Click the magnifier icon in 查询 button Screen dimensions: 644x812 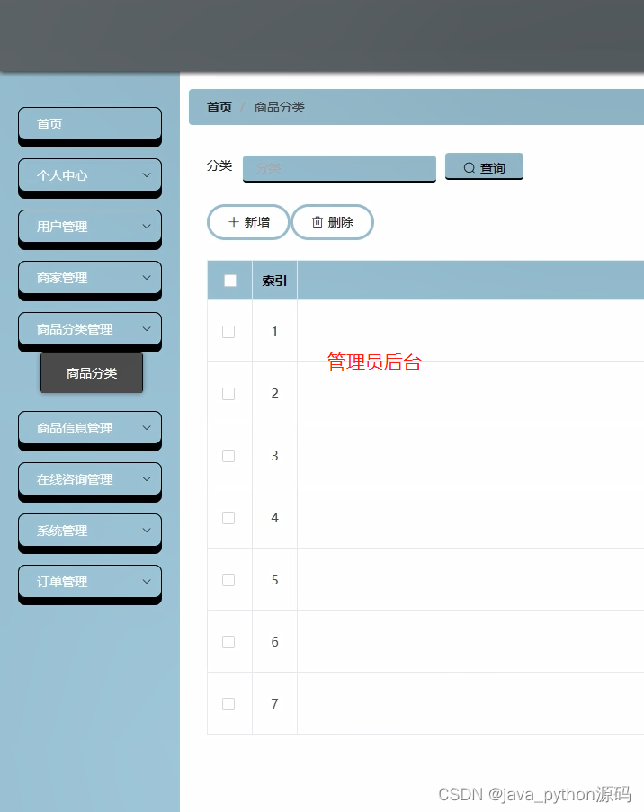(x=470, y=168)
